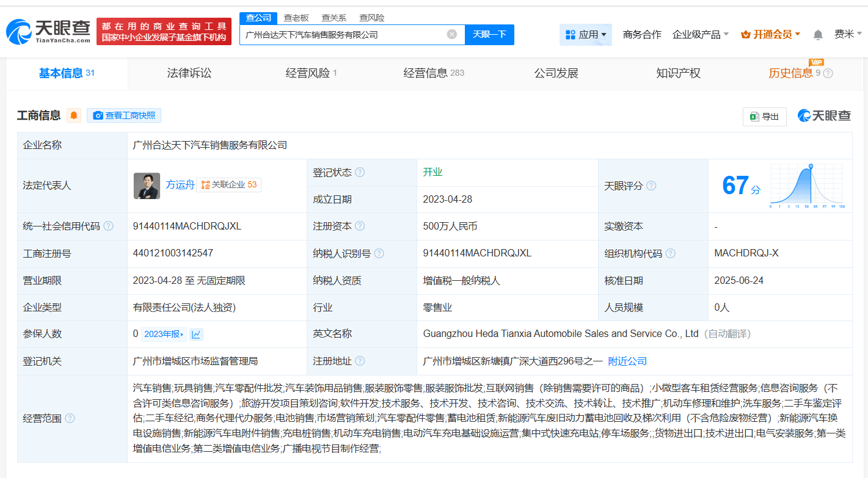Screen dimensions: 868x478
Task: Select the 查老板 search tab
Action: [296, 18]
